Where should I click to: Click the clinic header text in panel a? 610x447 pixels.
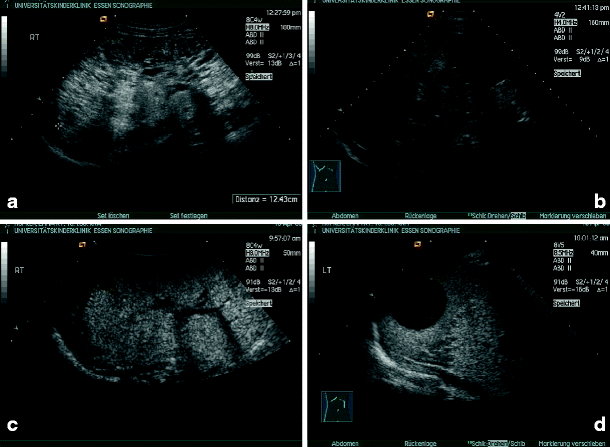(83, 6)
